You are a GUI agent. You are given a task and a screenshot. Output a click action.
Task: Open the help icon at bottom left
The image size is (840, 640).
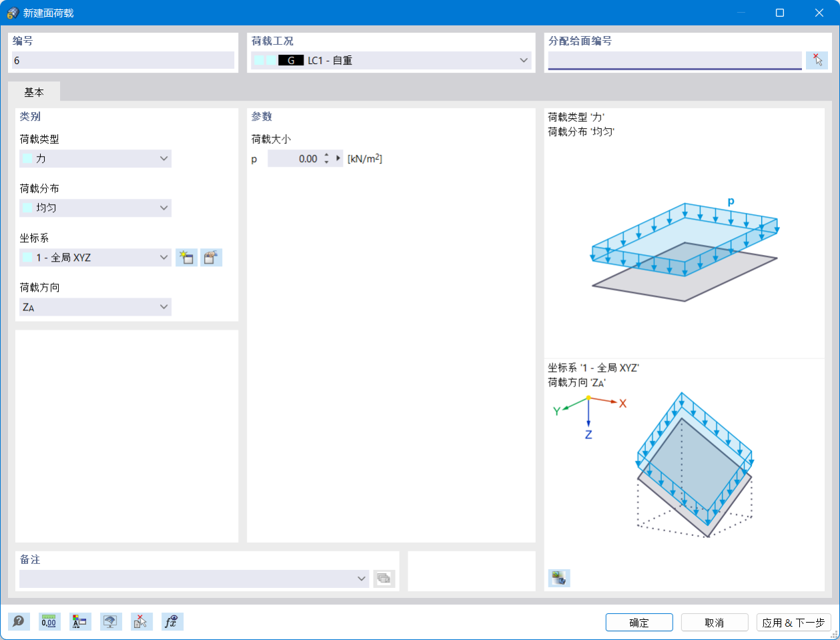click(19, 622)
